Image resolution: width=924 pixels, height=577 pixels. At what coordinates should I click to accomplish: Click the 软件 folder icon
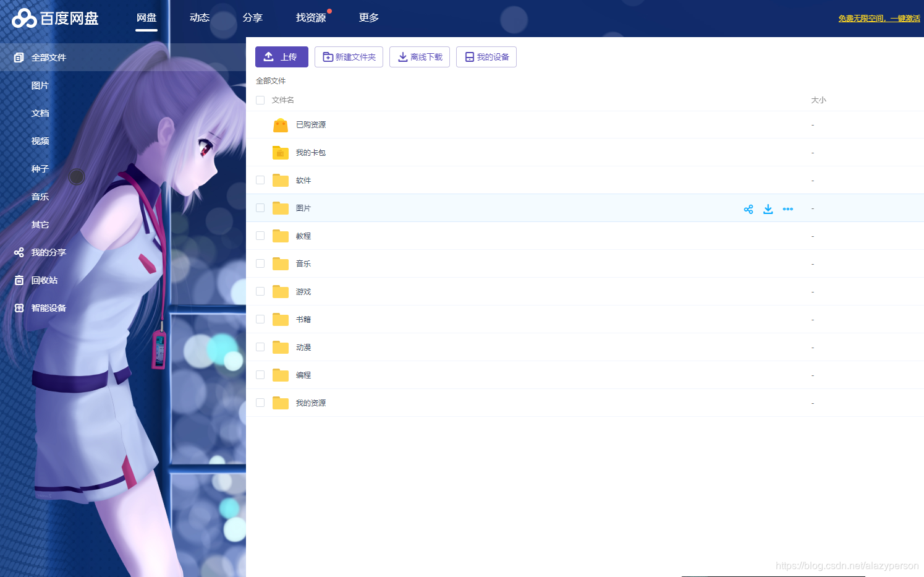click(x=281, y=181)
